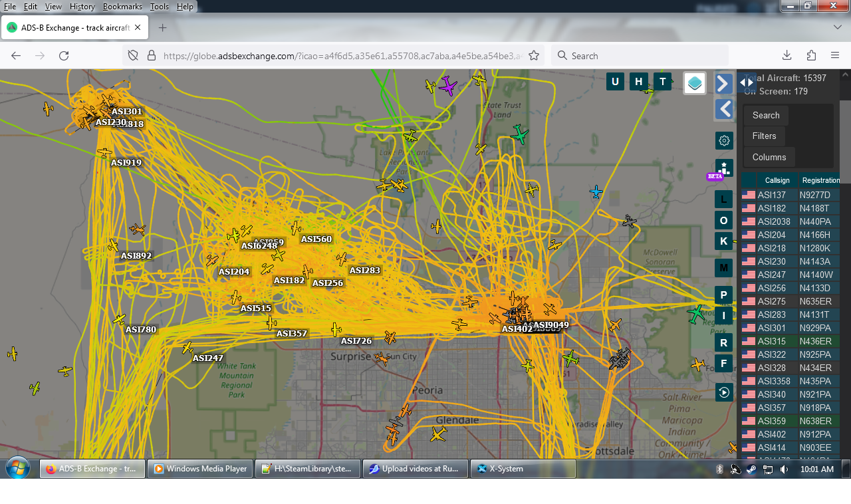Open the Filters panel button

[764, 136]
